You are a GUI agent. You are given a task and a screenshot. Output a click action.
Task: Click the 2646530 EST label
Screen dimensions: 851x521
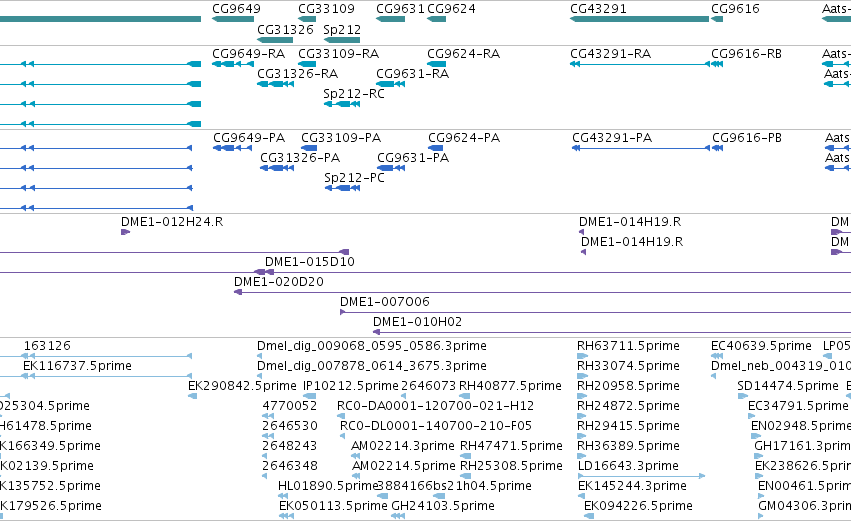[x=290, y=426]
